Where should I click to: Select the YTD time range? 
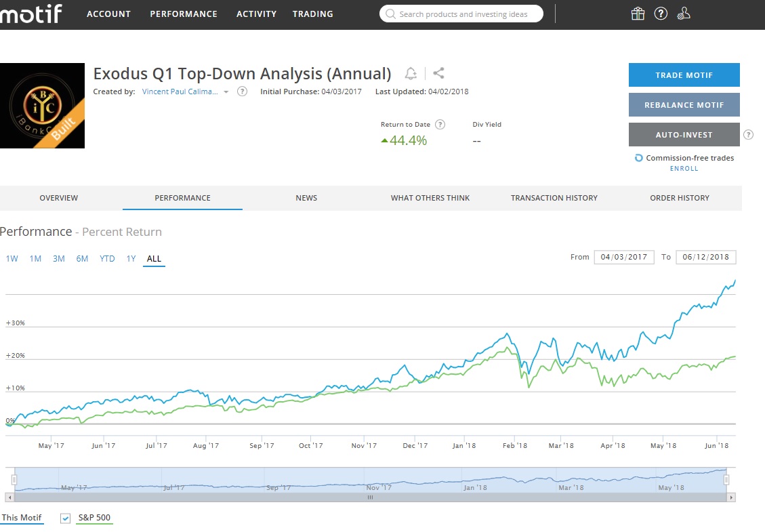(x=107, y=259)
